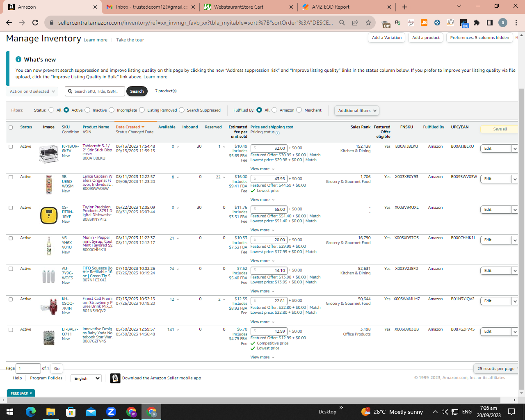Expand View more for Monin Peppermint Syrup

coord(262,261)
